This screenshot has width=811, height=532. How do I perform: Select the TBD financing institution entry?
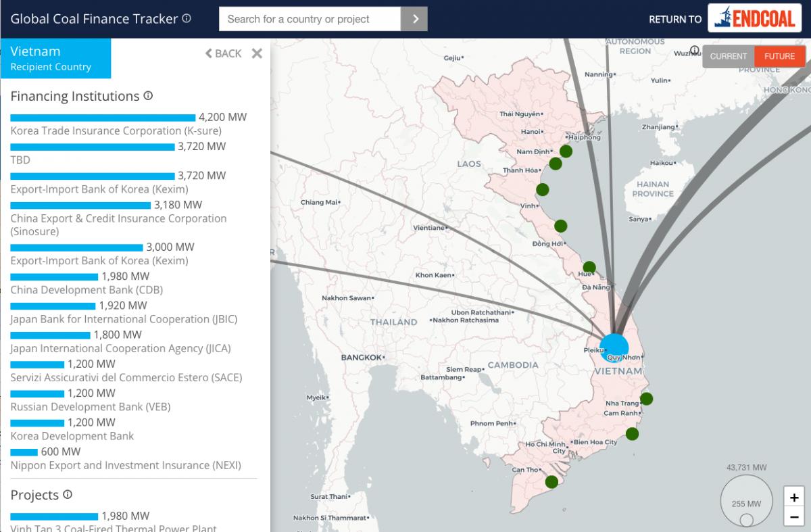pyautogui.click(x=20, y=160)
